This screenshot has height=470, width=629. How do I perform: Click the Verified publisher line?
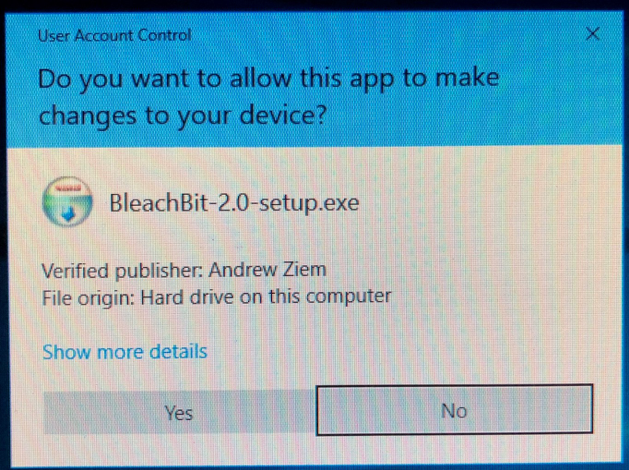pos(184,270)
